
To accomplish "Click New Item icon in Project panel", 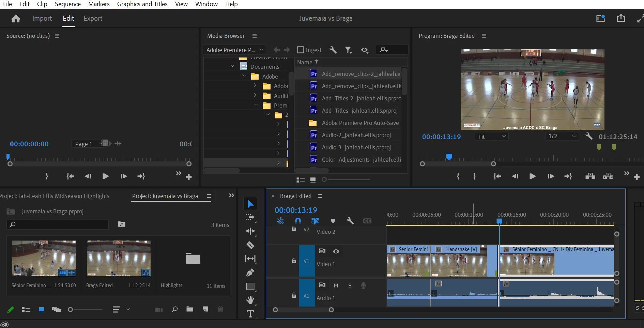I will point(205,309).
